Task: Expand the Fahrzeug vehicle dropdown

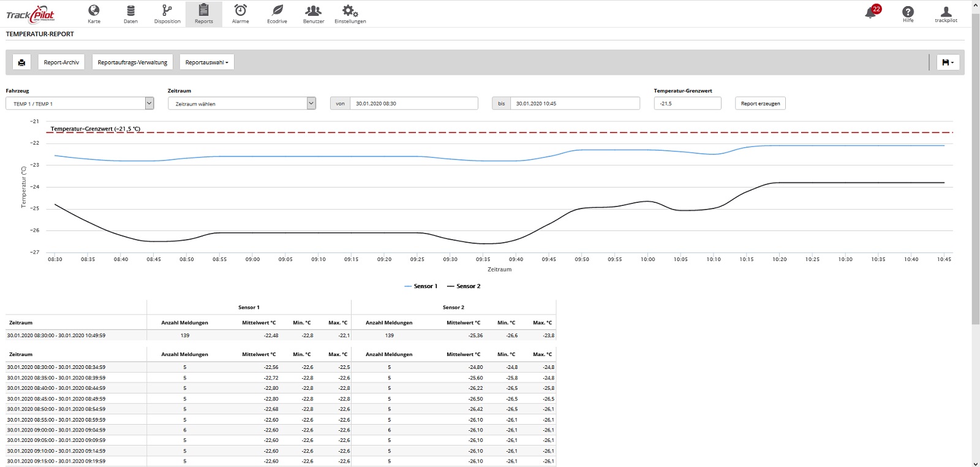Action: 80,104
